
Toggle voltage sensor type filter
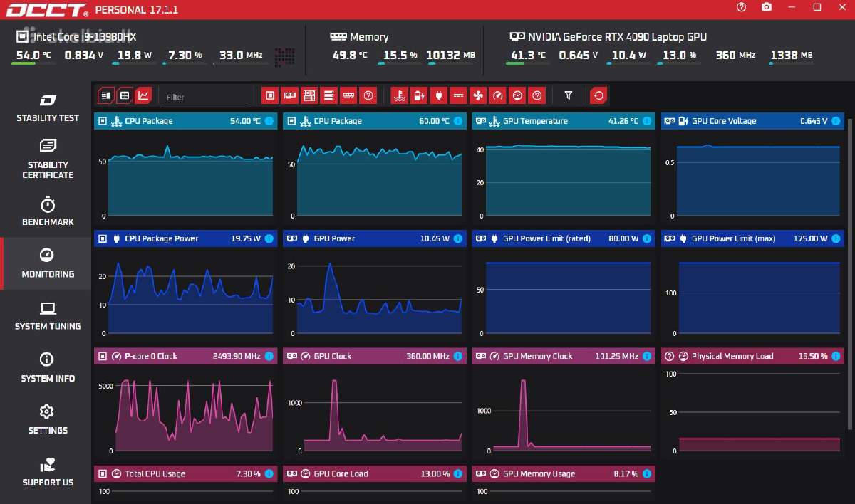pos(419,95)
